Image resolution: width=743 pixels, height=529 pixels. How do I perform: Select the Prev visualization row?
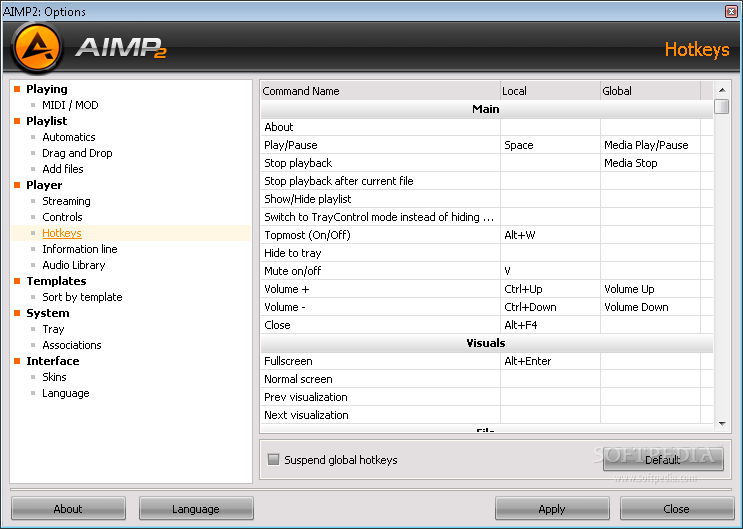[x=487, y=397]
